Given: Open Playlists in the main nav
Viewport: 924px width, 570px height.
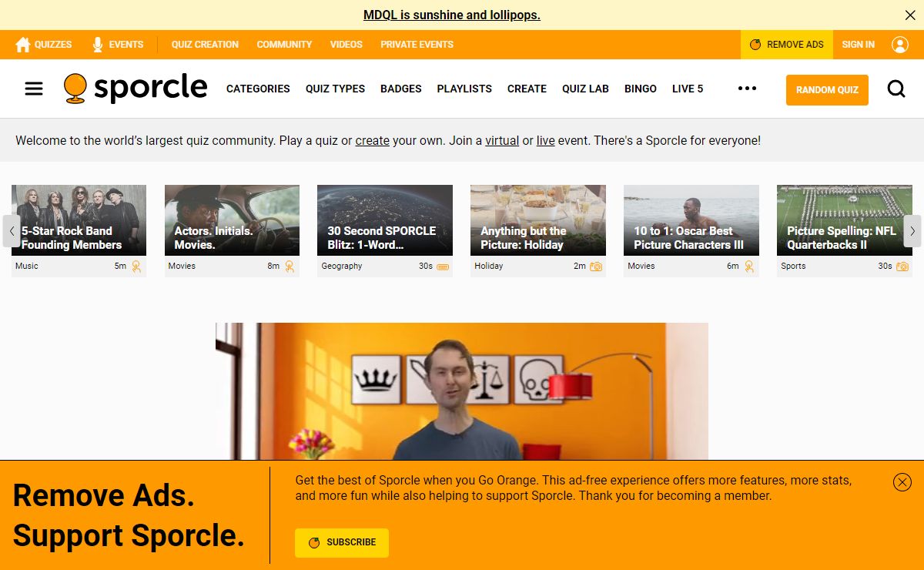Looking at the screenshot, I should (x=464, y=89).
